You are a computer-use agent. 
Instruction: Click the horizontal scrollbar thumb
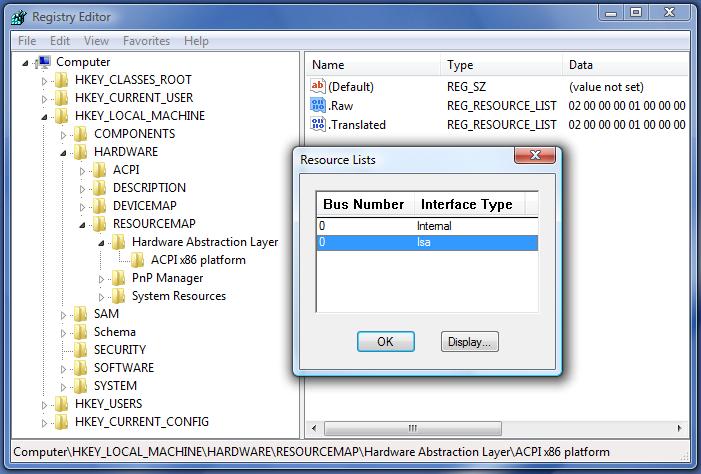[413, 428]
